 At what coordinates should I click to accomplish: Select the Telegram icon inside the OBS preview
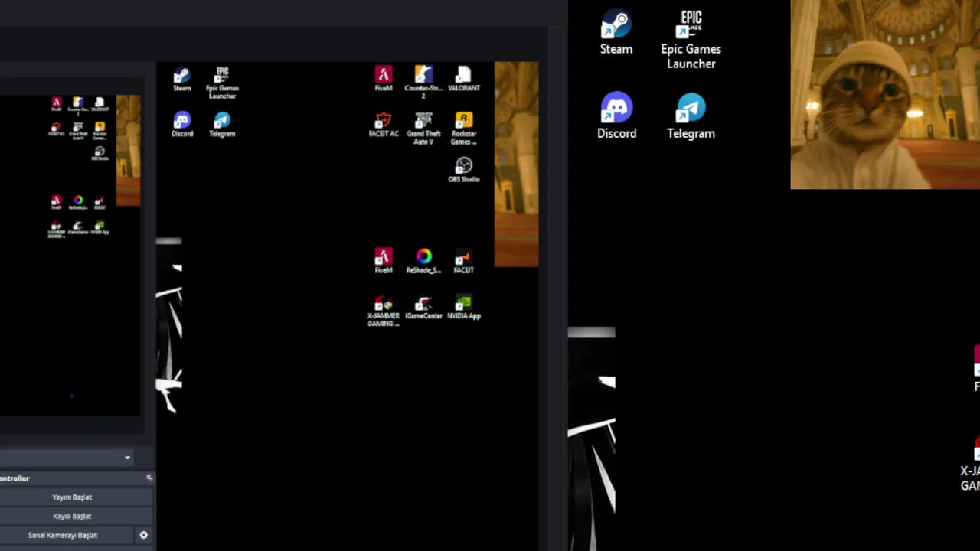click(x=222, y=124)
